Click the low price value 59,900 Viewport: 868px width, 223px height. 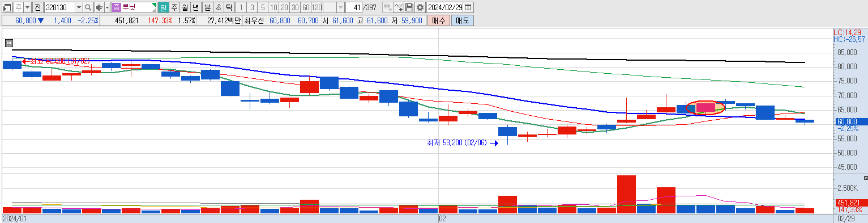tap(411, 20)
